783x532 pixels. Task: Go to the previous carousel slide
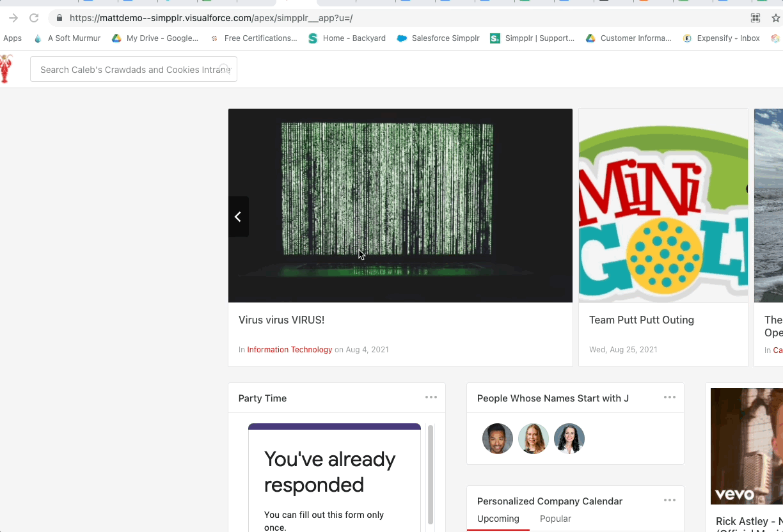(x=238, y=217)
